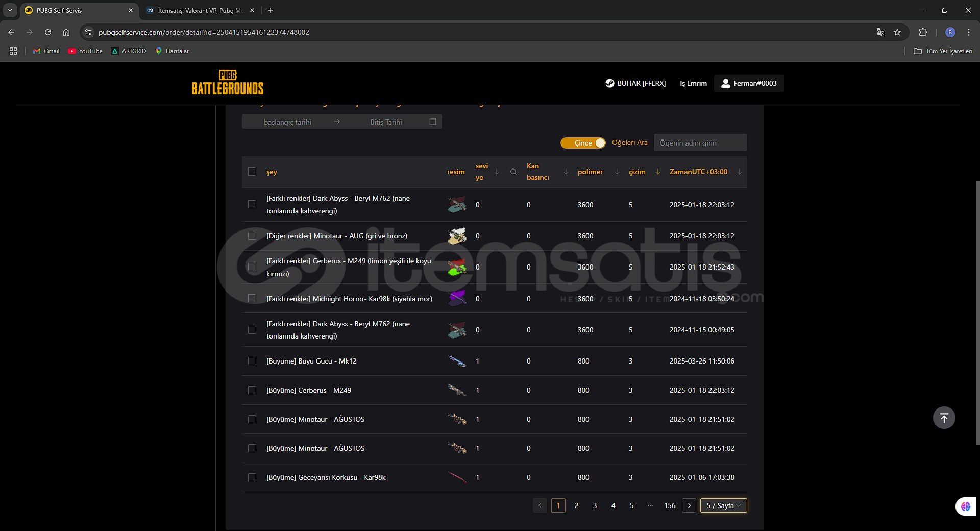Open the Ferman#0003 account menu
This screenshot has width=980, height=531.
[749, 83]
